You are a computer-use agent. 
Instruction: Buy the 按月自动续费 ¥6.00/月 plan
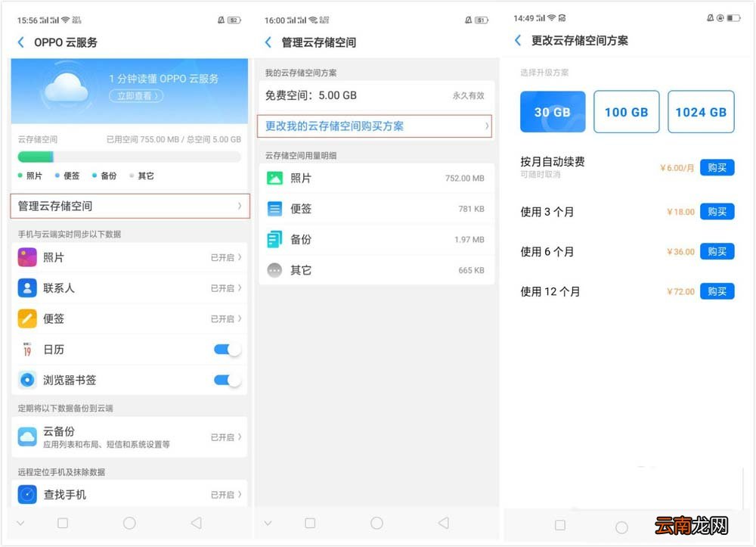point(717,168)
